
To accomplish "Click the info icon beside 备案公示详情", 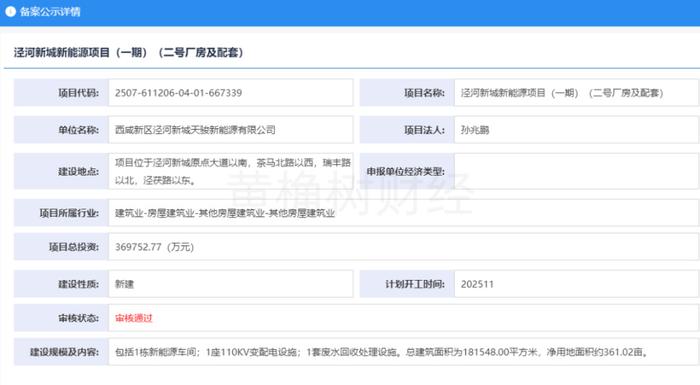I will coord(10,12).
